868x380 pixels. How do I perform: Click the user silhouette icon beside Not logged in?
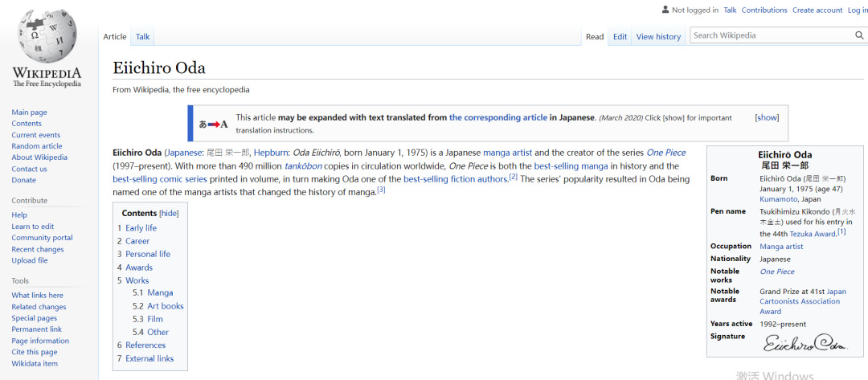[x=665, y=10]
